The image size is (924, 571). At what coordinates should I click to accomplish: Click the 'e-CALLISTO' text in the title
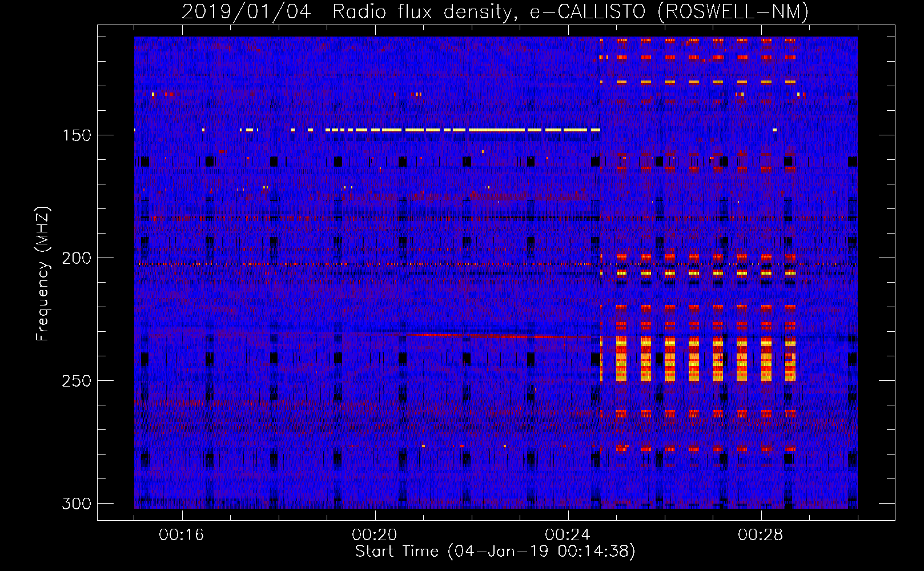pyautogui.click(x=587, y=11)
